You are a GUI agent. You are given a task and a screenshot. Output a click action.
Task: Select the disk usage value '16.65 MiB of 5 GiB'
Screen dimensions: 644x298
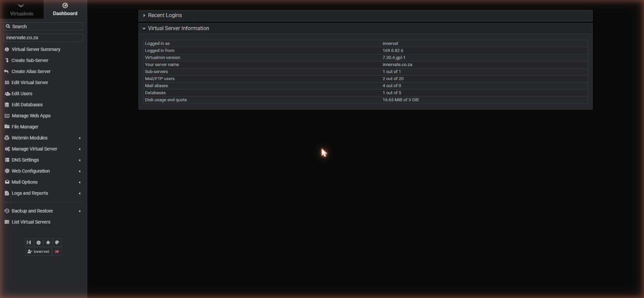(x=400, y=100)
